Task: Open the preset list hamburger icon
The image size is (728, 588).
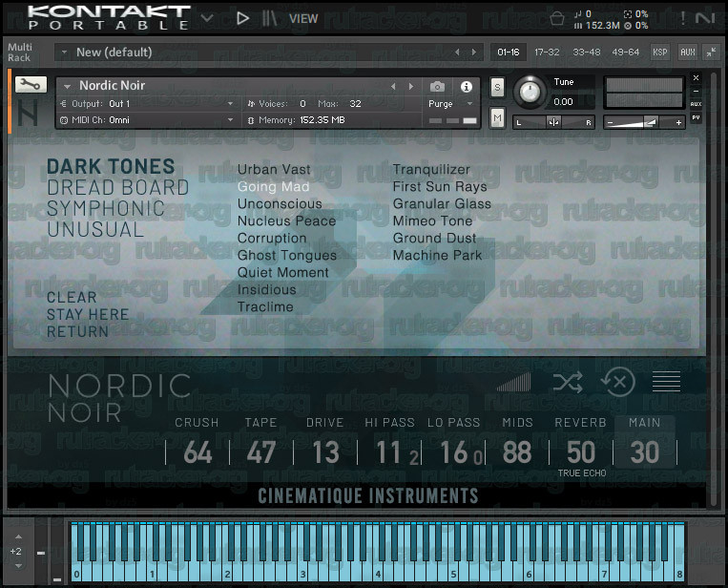Action: [666, 382]
